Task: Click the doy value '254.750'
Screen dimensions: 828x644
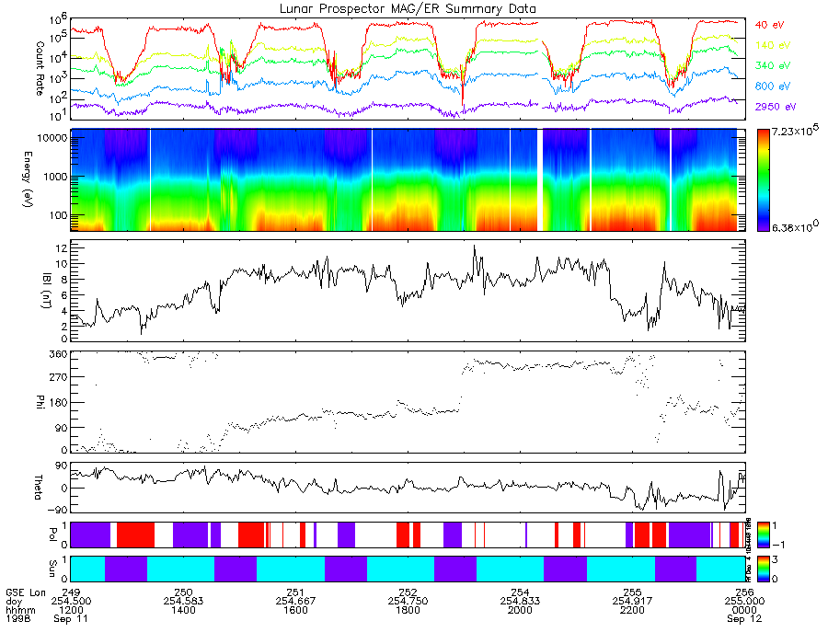Action: tap(408, 602)
